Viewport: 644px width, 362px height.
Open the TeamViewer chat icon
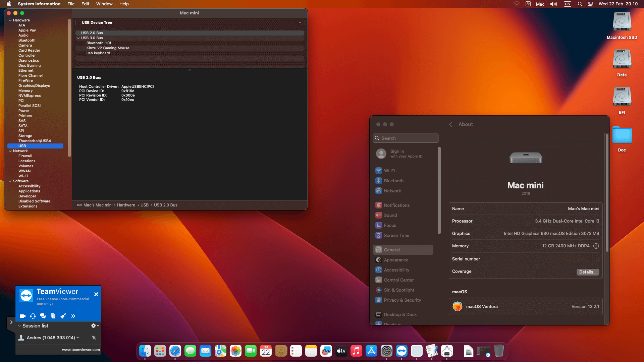[x=43, y=316]
